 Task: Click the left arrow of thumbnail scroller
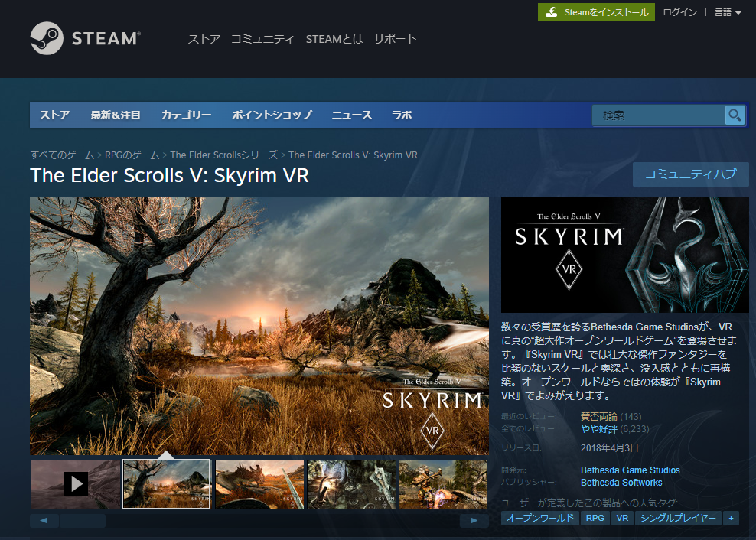[x=44, y=520]
